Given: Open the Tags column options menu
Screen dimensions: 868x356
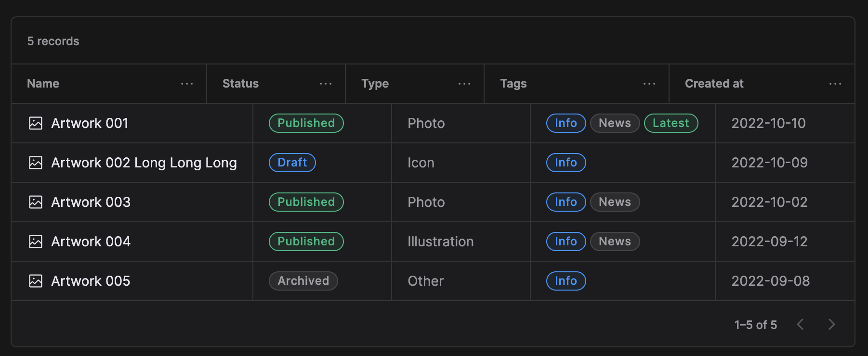Looking at the screenshot, I should pos(650,83).
